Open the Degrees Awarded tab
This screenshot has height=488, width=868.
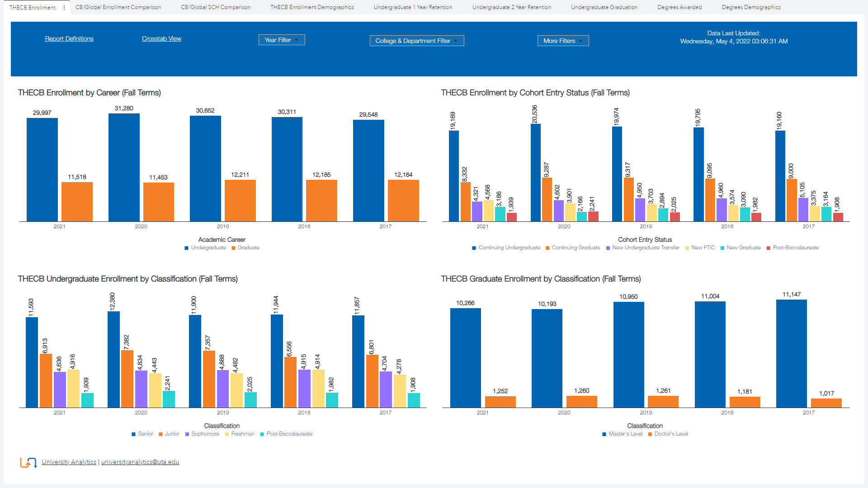click(x=679, y=7)
